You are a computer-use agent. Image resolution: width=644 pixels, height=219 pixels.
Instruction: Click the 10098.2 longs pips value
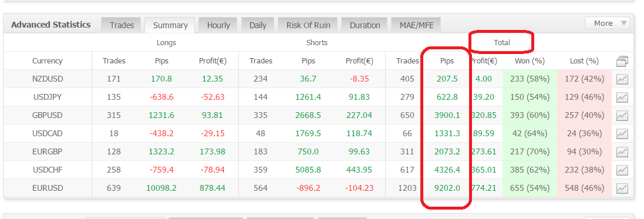[161, 188]
